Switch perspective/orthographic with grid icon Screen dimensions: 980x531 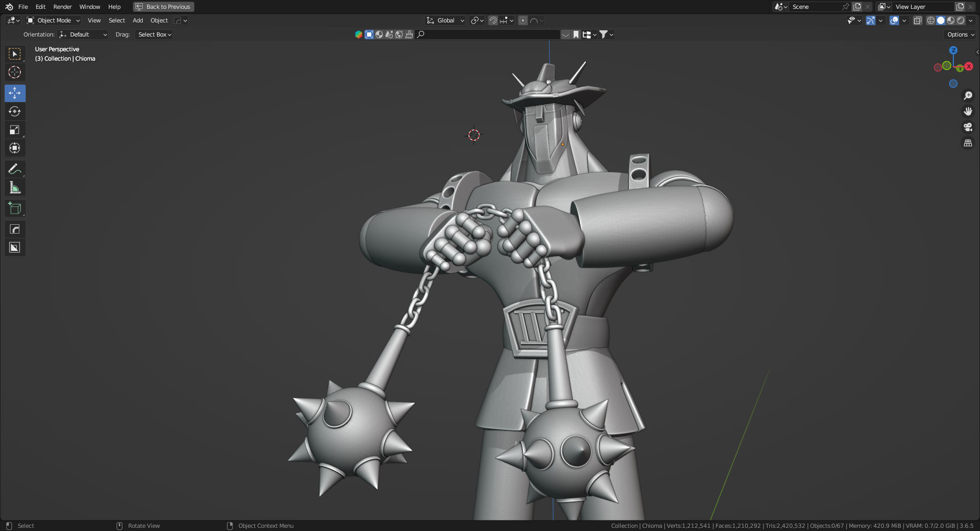(x=968, y=143)
